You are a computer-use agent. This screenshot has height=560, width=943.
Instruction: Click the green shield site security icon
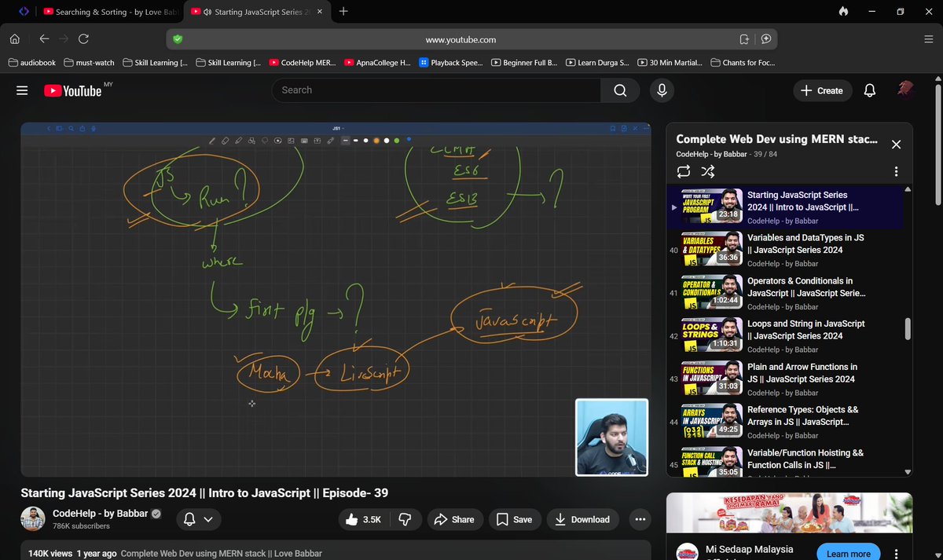click(178, 39)
